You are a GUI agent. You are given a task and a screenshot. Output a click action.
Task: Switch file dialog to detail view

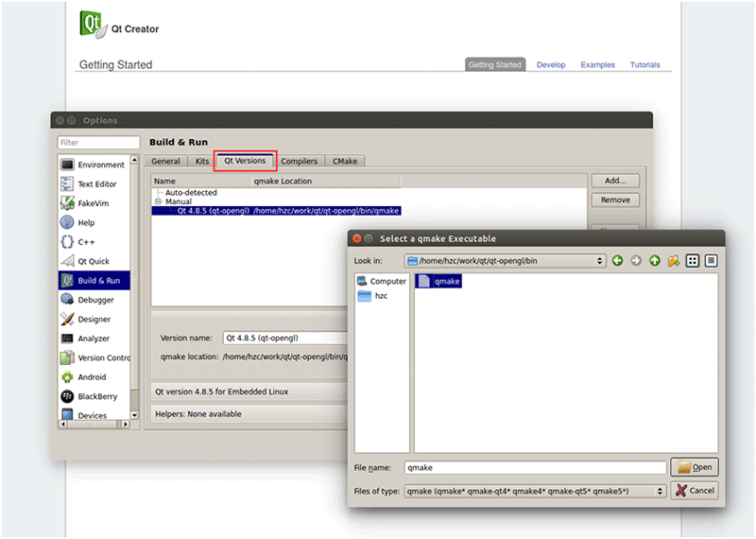tap(712, 261)
